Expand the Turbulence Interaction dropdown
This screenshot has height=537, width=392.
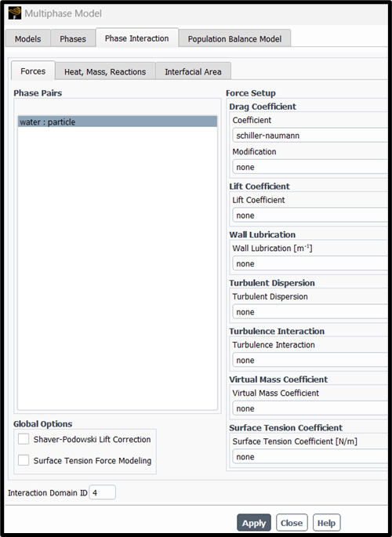pos(310,361)
